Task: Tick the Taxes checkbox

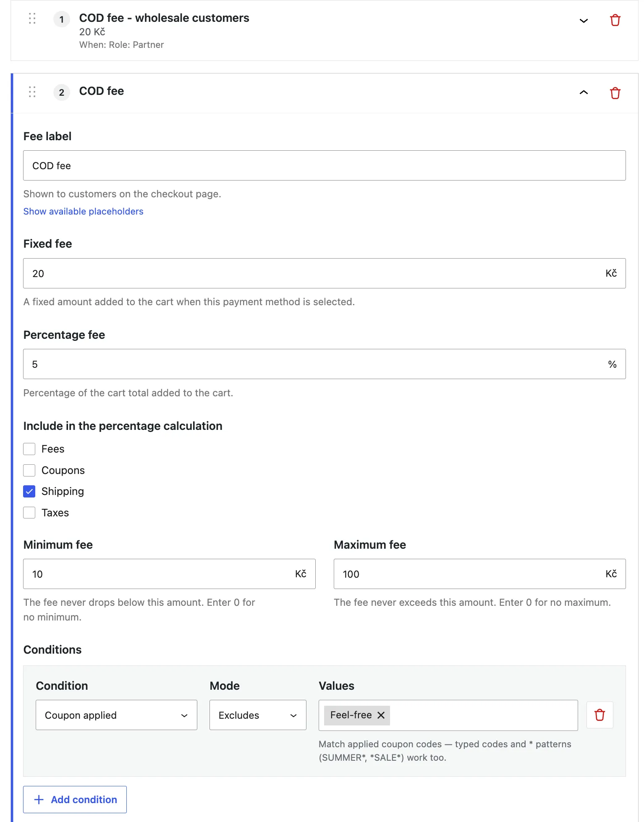Action: [x=29, y=513]
